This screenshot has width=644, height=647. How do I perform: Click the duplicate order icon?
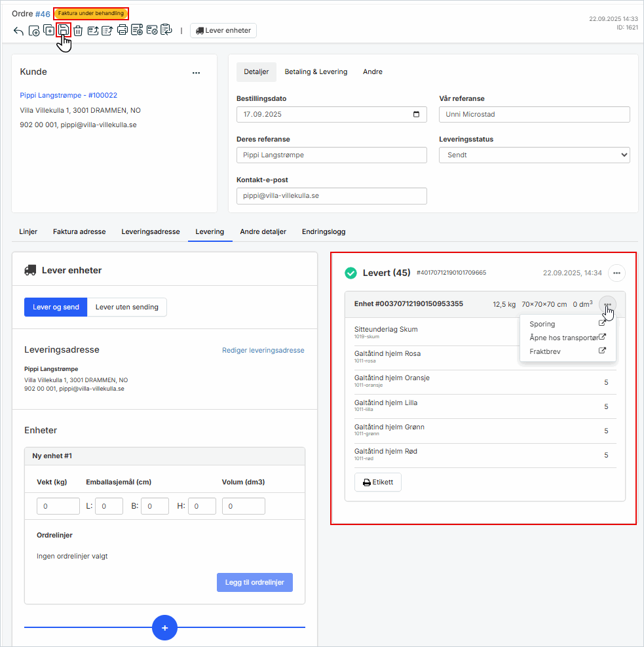tap(49, 30)
